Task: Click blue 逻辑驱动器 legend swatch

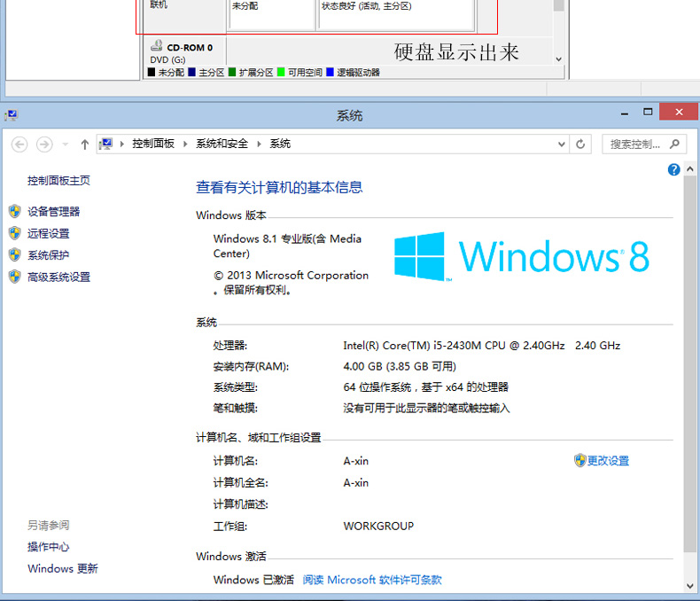Action: tap(330, 72)
